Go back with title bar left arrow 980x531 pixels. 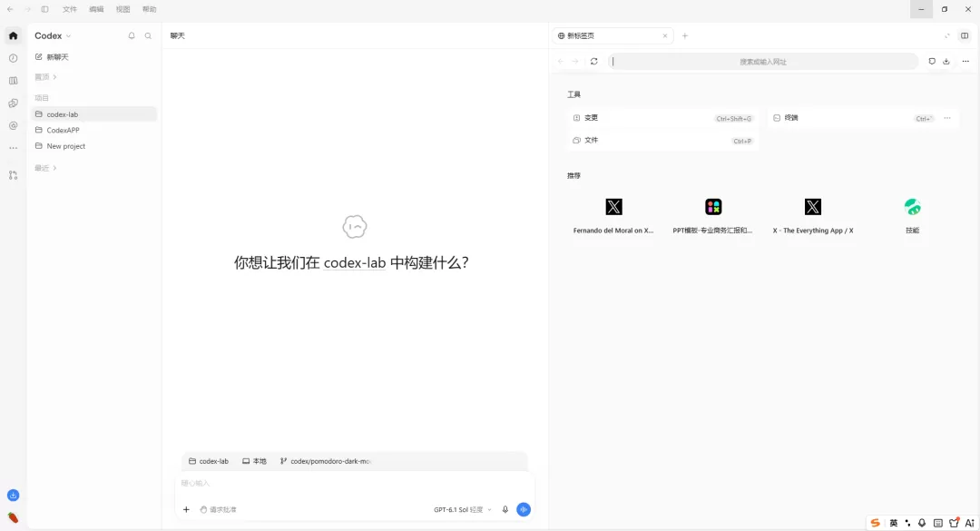click(x=10, y=9)
